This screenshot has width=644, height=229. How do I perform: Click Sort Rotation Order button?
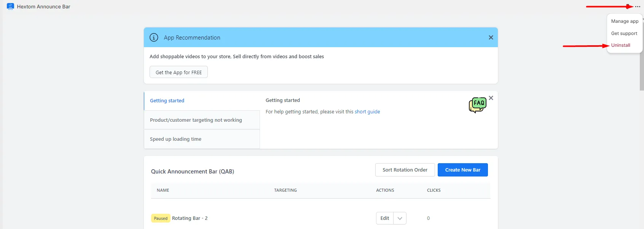405,170
